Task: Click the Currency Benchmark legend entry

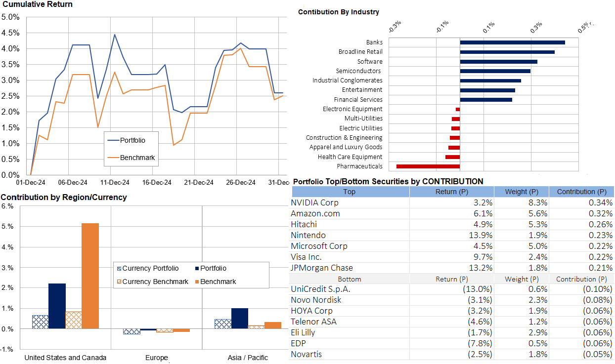Action: 152,282
